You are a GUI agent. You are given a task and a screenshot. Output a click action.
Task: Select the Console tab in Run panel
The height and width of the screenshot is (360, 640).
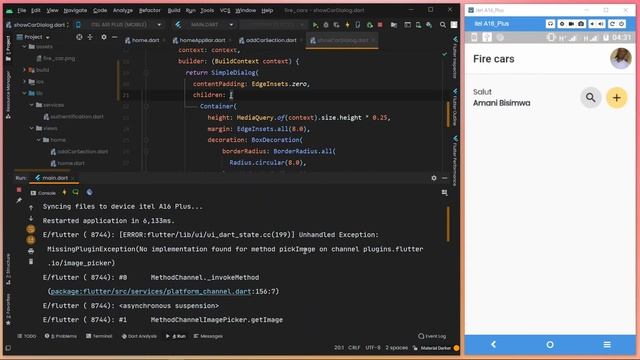coord(43,193)
